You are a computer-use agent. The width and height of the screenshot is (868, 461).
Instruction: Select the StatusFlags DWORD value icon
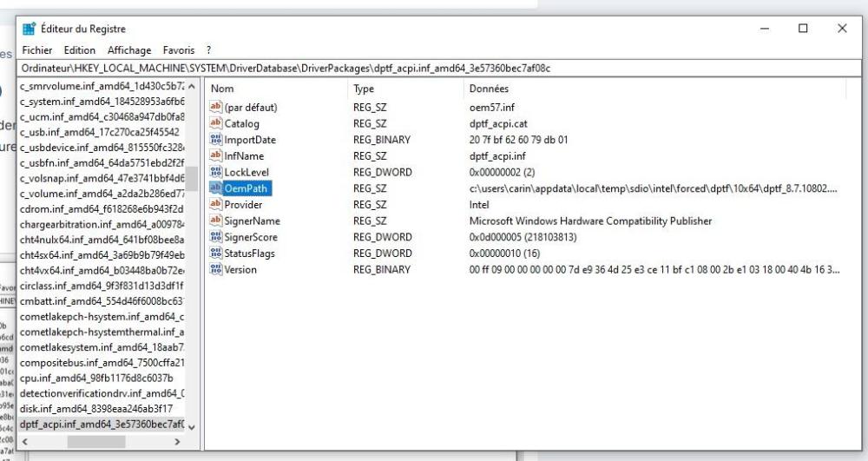(216, 253)
